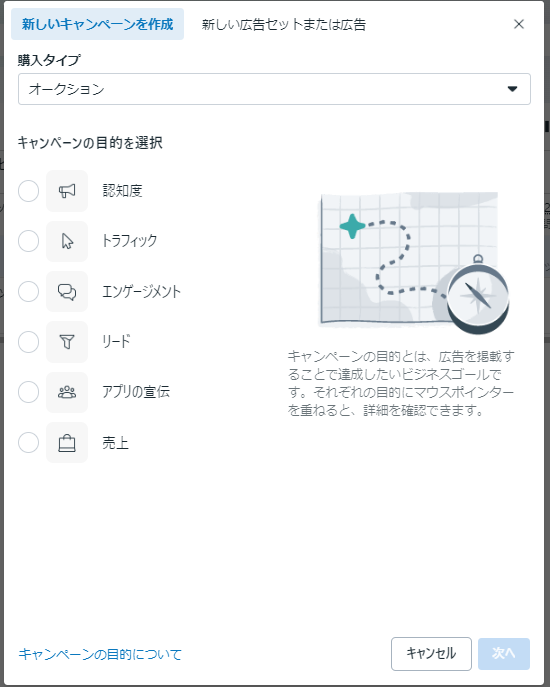Select the トラフィック radio button
The image size is (550, 687).
28,241
